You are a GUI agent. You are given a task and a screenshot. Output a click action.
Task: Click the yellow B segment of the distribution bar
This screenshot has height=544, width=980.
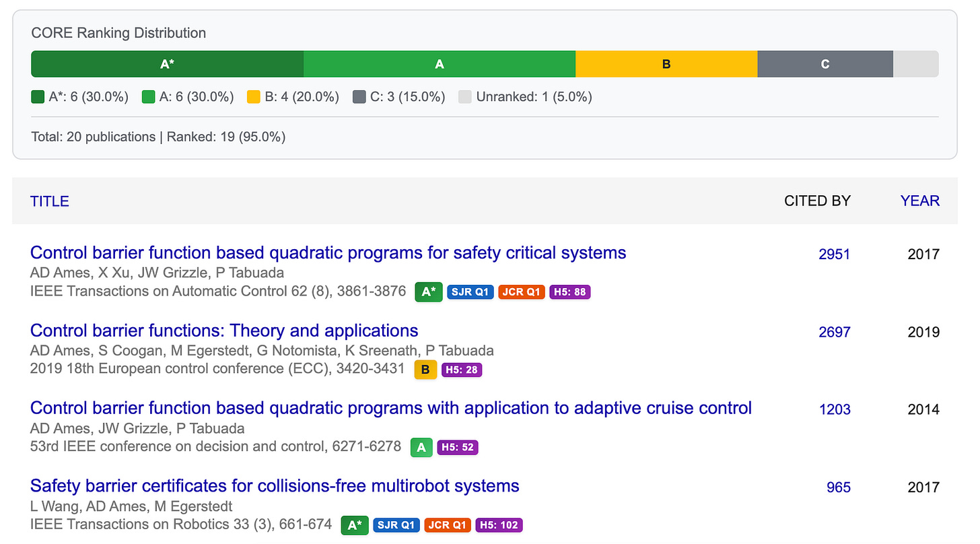666,64
